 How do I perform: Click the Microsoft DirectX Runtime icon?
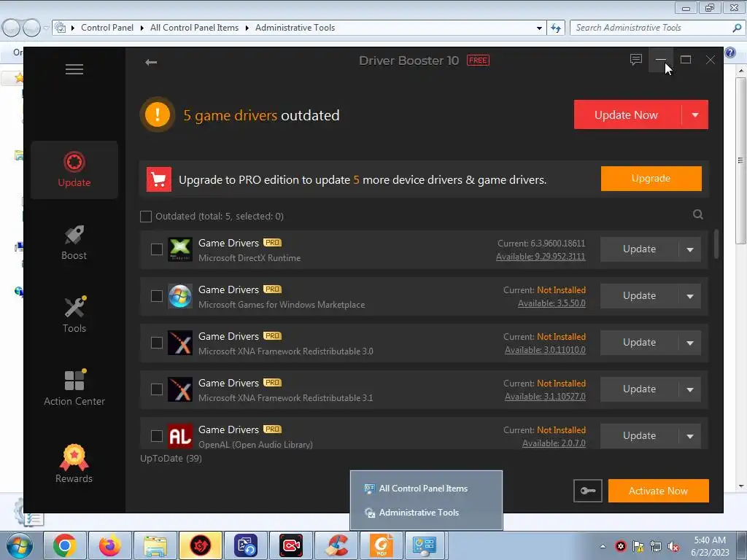[180, 249]
